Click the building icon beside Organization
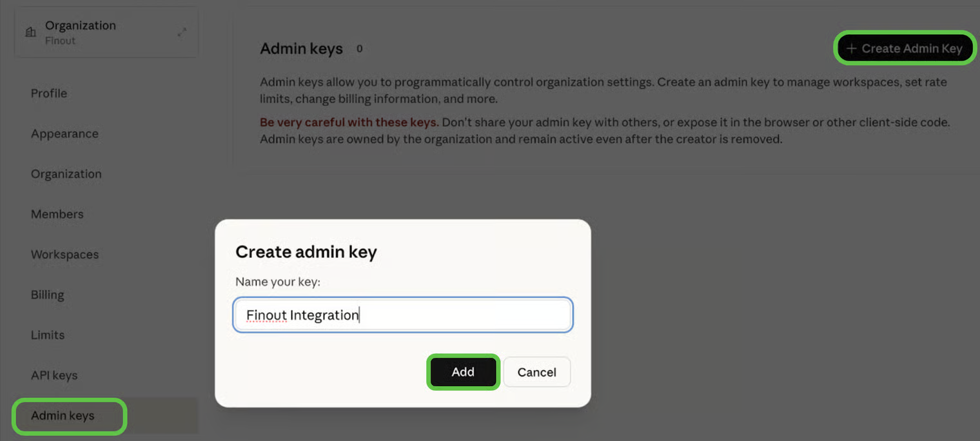This screenshot has height=441, width=980. [x=30, y=32]
